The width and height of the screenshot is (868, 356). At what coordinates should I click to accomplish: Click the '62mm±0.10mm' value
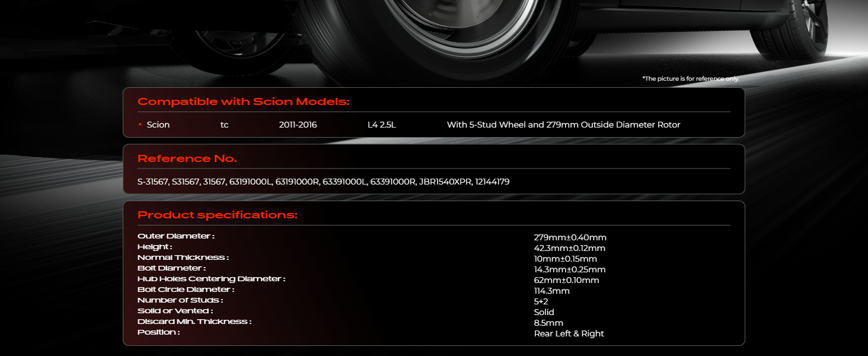(x=567, y=280)
